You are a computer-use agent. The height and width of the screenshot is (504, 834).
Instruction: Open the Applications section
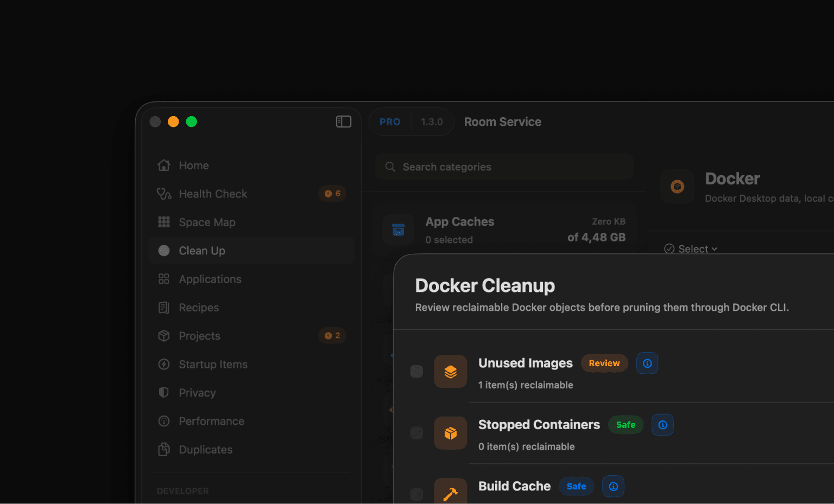point(251,279)
